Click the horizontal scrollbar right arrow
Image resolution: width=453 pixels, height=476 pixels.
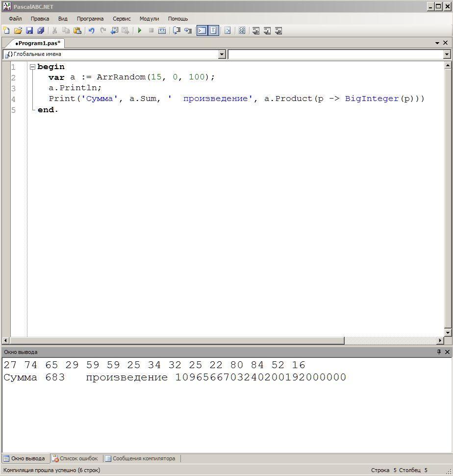point(440,341)
